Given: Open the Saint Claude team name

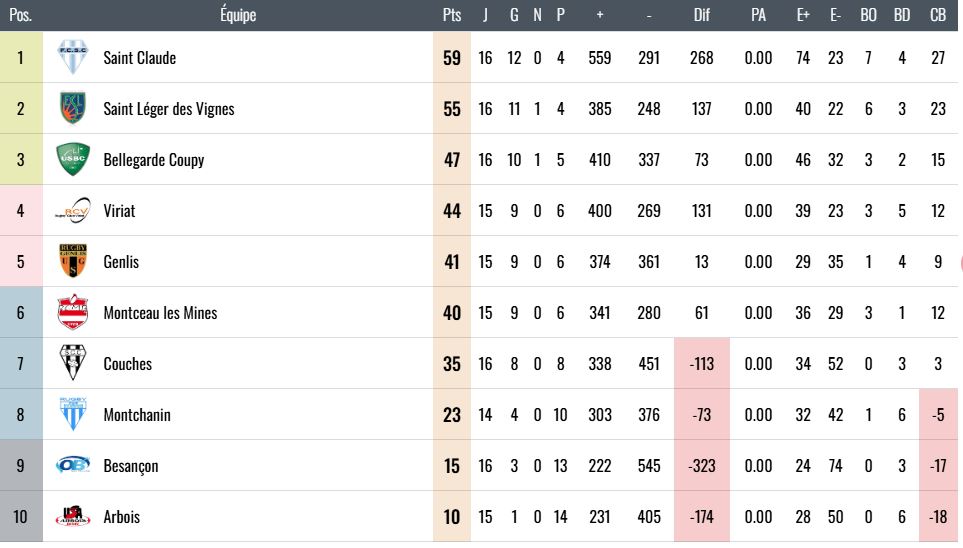Looking at the screenshot, I should click(x=139, y=58).
